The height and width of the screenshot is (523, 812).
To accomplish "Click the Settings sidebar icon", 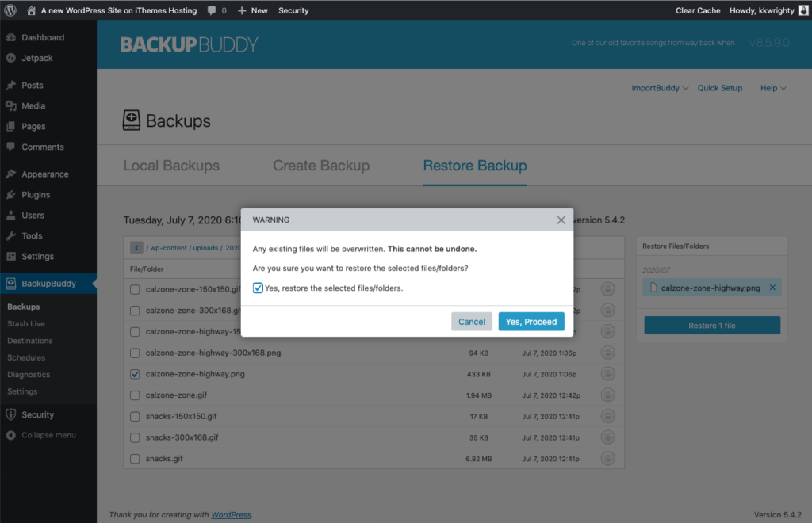I will click(11, 257).
